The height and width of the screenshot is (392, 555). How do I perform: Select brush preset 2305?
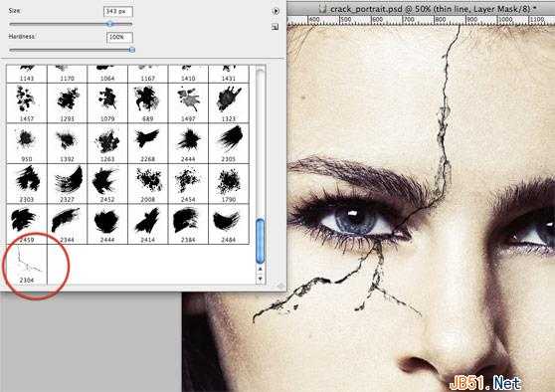(229, 143)
